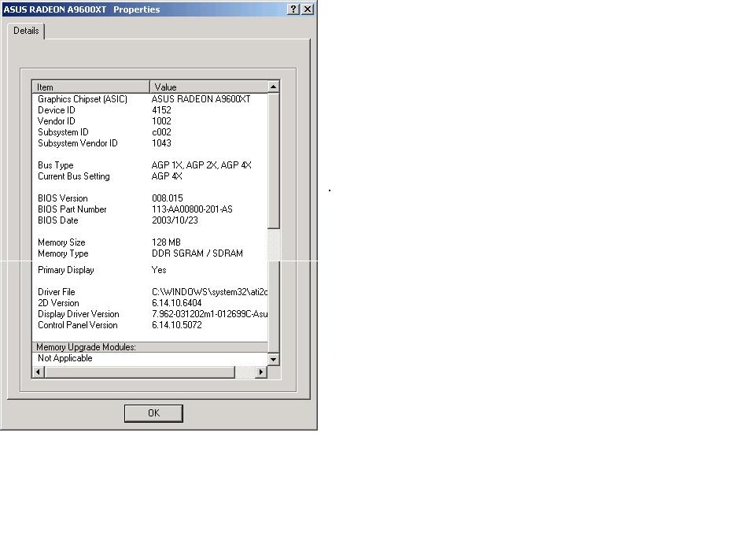Screen dimensions: 756x551
Task: Click the Current Bus Setting label
Action: click(x=74, y=176)
